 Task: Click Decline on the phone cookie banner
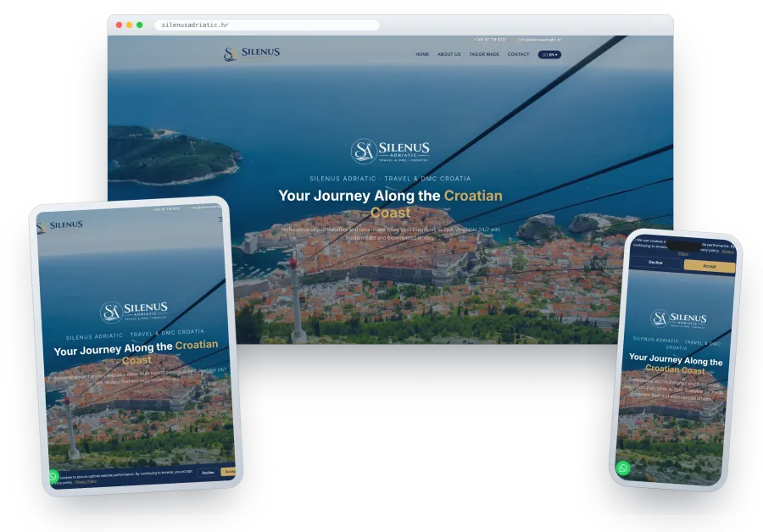pyautogui.click(x=655, y=262)
